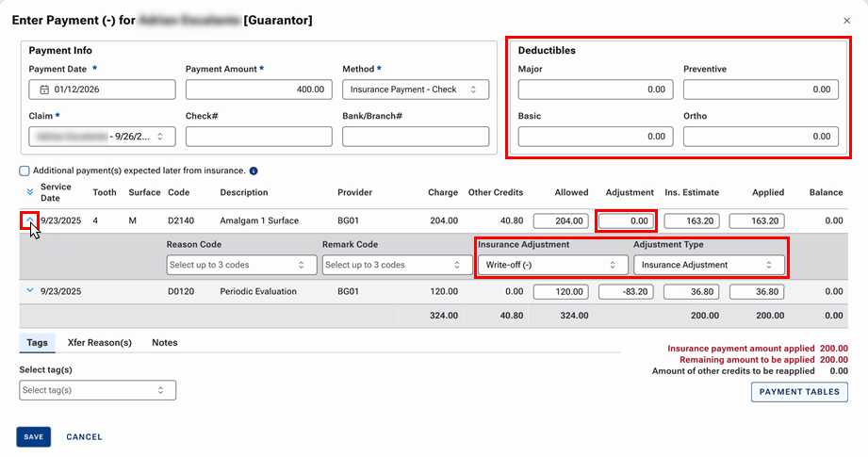
Task: Switch to the Notes tab
Action: pos(165,343)
